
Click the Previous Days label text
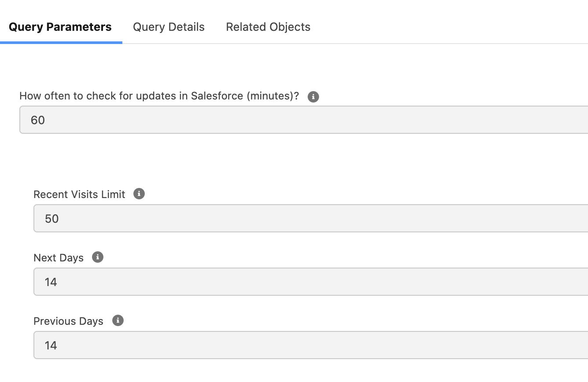(68, 321)
